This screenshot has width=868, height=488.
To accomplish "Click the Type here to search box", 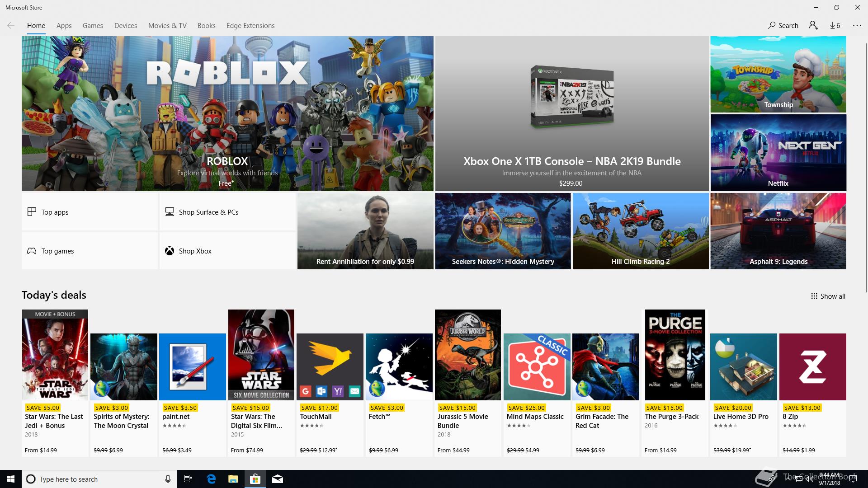I will coord(99,479).
